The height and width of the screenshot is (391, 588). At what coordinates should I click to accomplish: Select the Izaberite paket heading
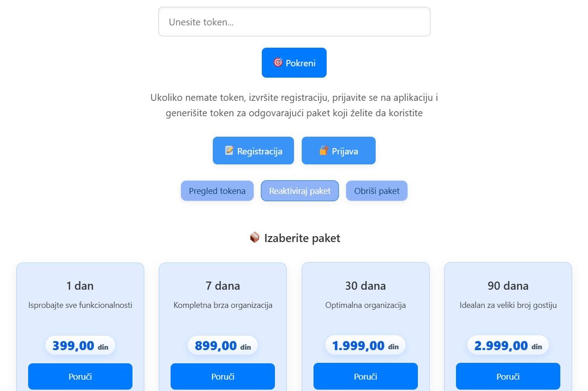(302, 238)
